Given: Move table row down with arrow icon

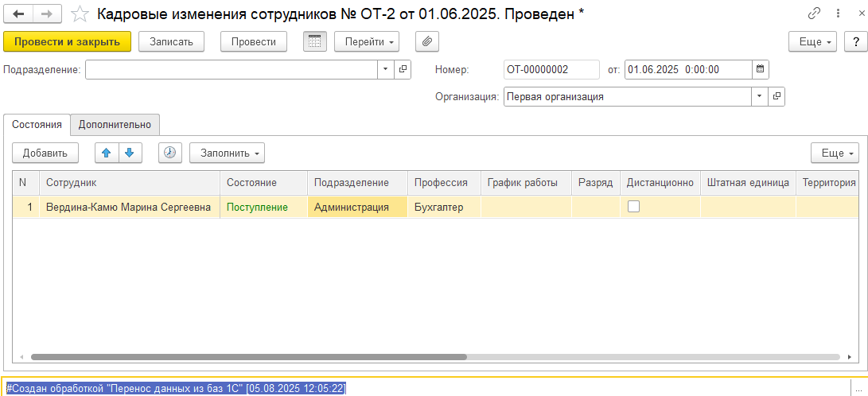Looking at the screenshot, I should [129, 153].
